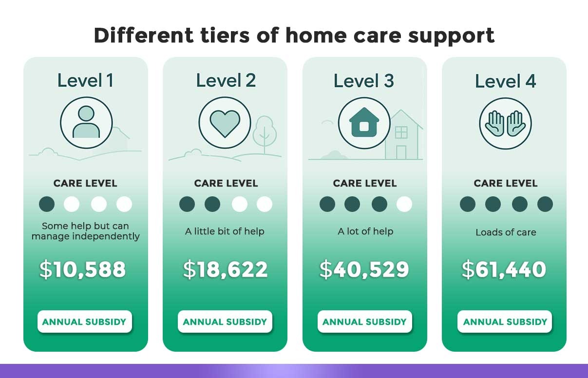
Task: Click the house outline behind Level 3 icon
Action: coord(403,134)
